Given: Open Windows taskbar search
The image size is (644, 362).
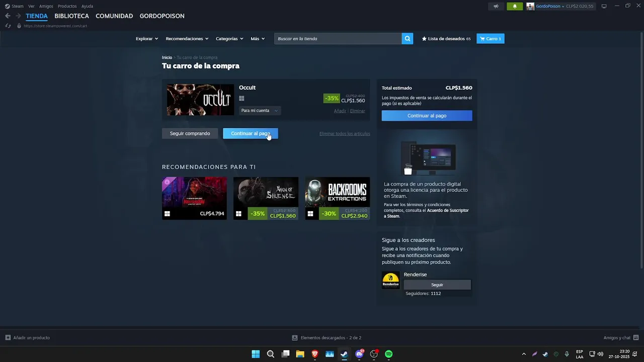Looking at the screenshot, I should pos(270,354).
